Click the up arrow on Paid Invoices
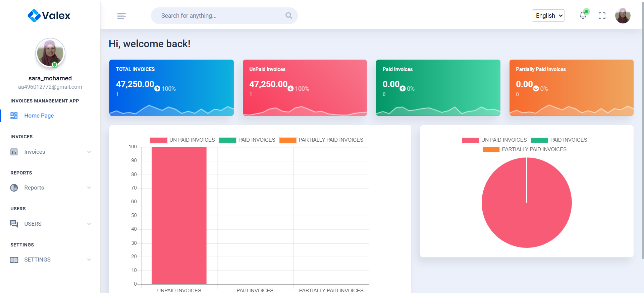 402,88
